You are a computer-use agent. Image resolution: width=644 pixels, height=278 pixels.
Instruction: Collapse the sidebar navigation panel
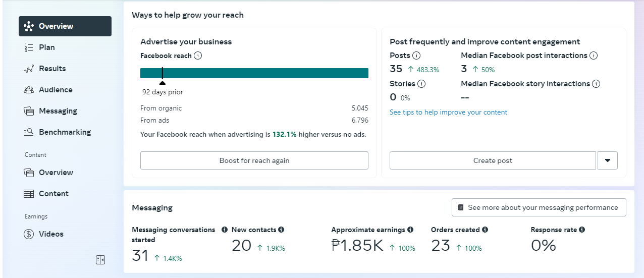(100, 260)
